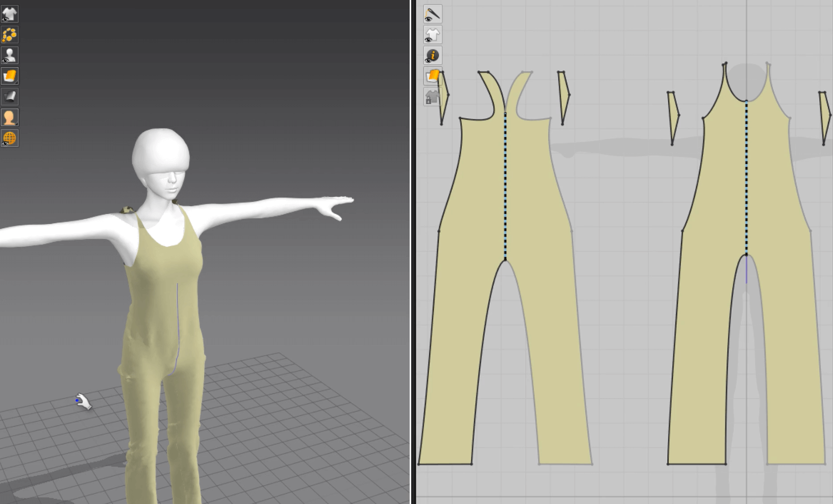Click the lock pattern shirt icon
833x504 pixels.
click(432, 97)
